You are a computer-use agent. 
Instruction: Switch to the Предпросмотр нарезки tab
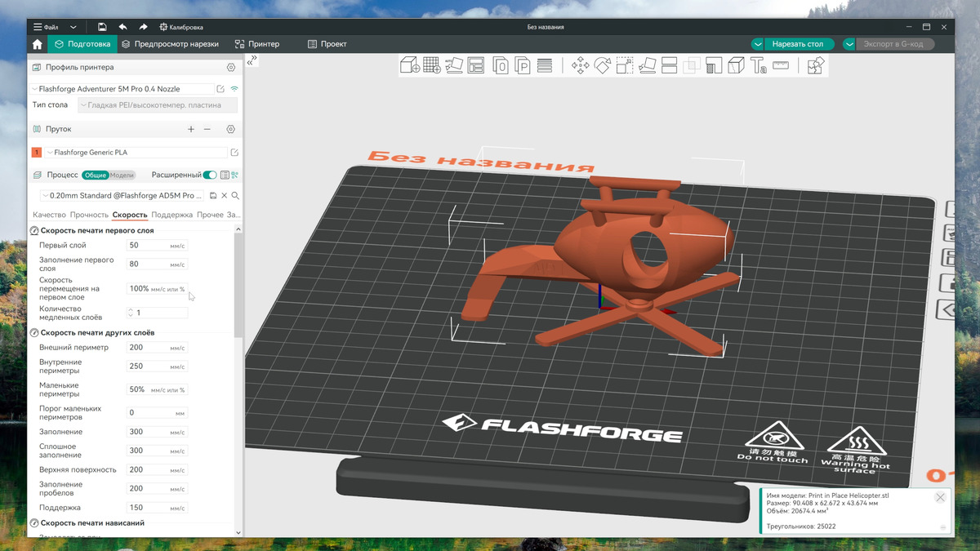click(170, 44)
